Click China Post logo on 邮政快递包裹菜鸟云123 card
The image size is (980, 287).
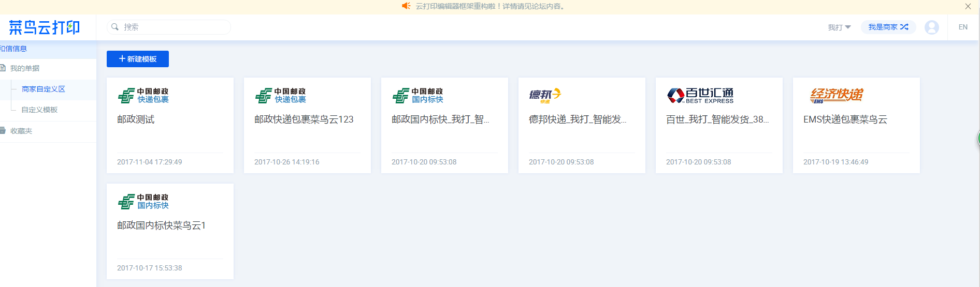coord(281,96)
